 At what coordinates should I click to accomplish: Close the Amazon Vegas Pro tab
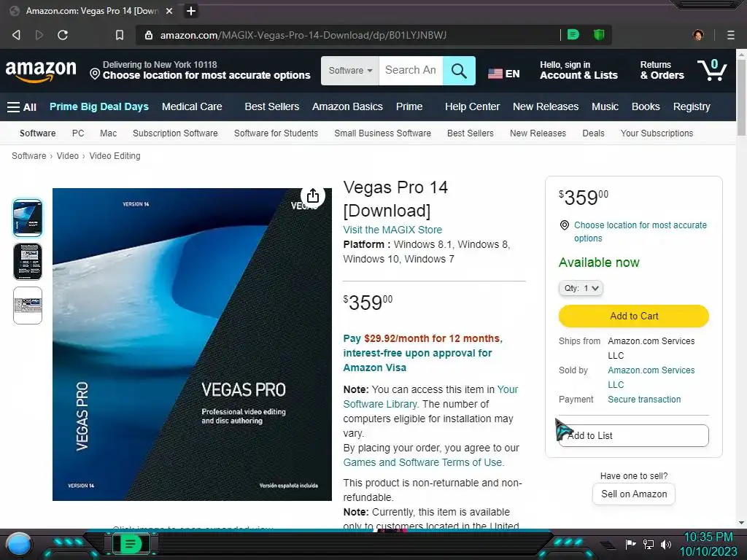(x=169, y=11)
